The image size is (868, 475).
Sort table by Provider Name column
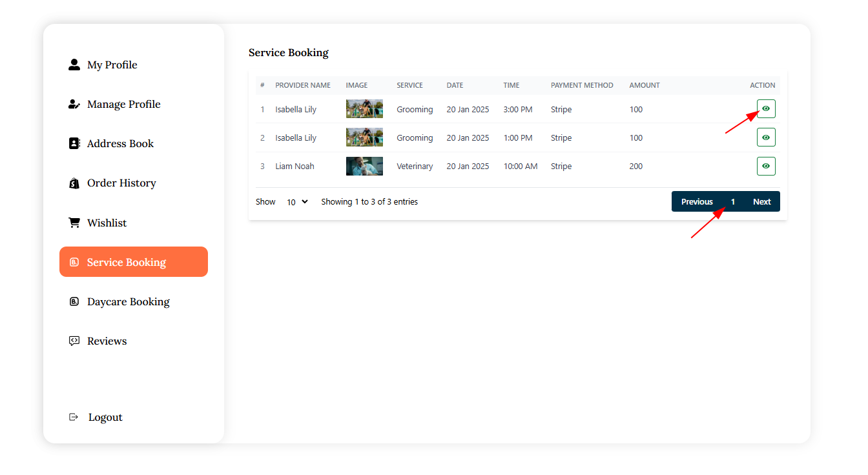pyautogui.click(x=302, y=85)
